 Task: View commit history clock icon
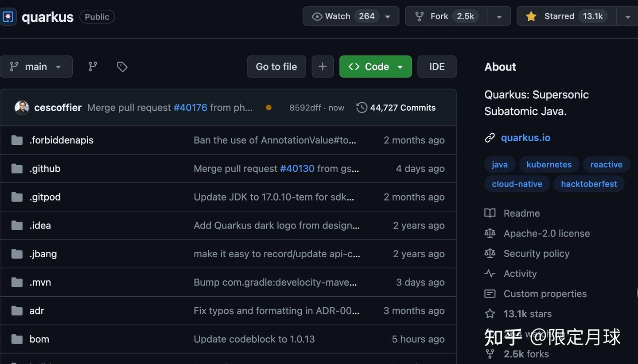click(x=362, y=108)
